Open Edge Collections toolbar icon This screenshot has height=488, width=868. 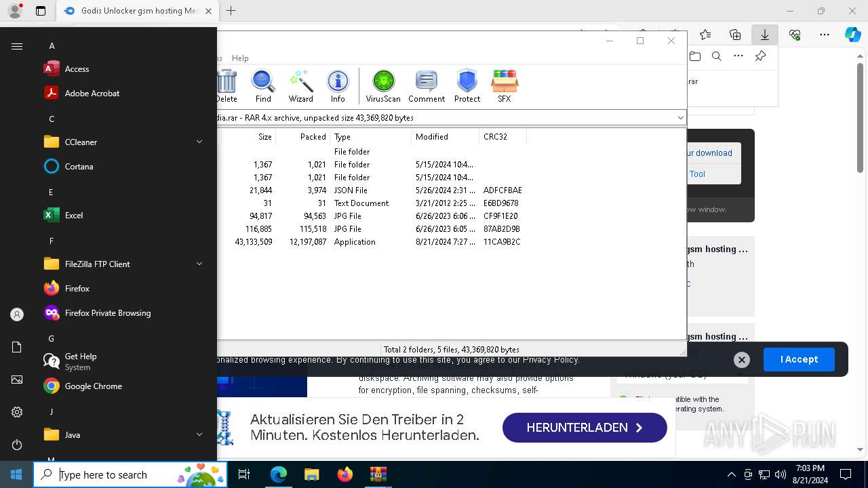pyautogui.click(x=735, y=35)
